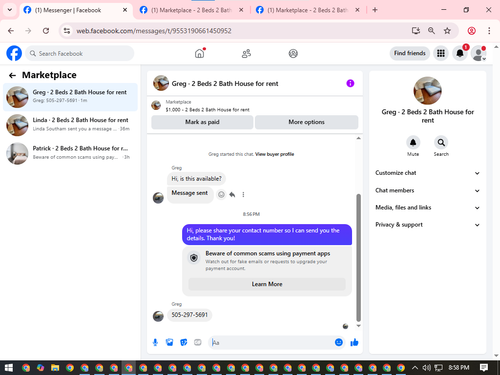Open the Chrome profile icon
This screenshot has width=500, height=375.
coord(471,31)
